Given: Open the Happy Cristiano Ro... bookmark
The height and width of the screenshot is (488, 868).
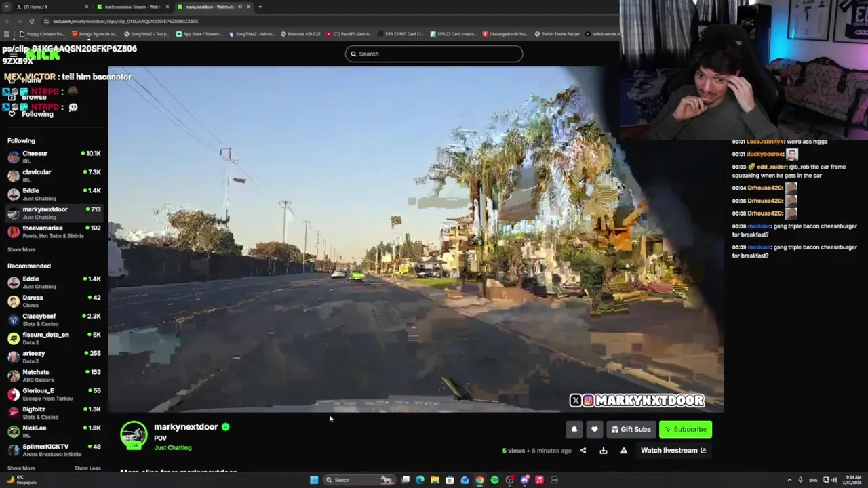Looking at the screenshot, I should [x=43, y=34].
